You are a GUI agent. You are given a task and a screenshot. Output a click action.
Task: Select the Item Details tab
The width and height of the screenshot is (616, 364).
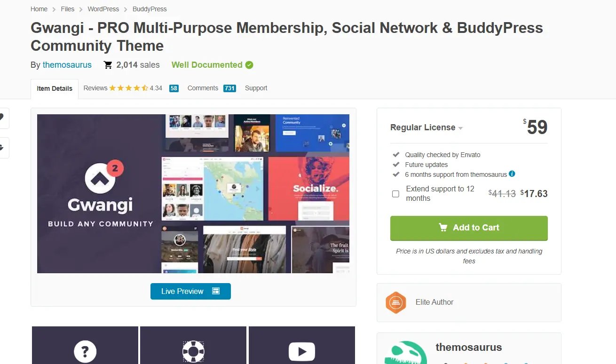(x=54, y=88)
